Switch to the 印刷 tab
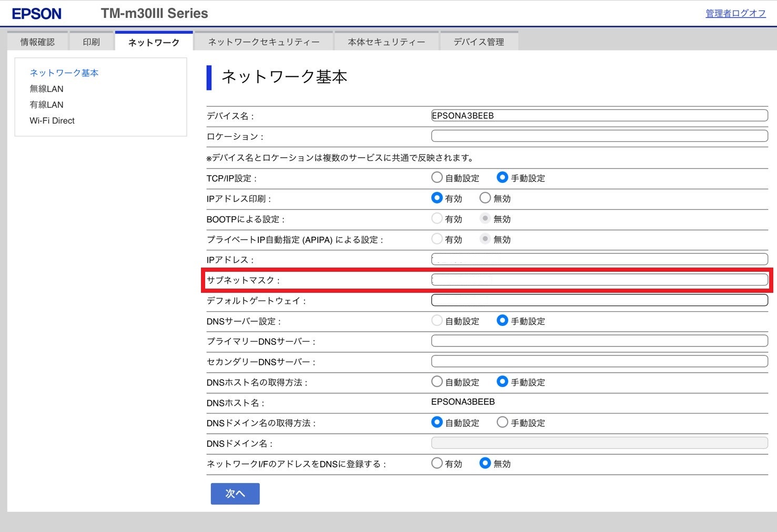The width and height of the screenshot is (777, 532). pos(91,42)
